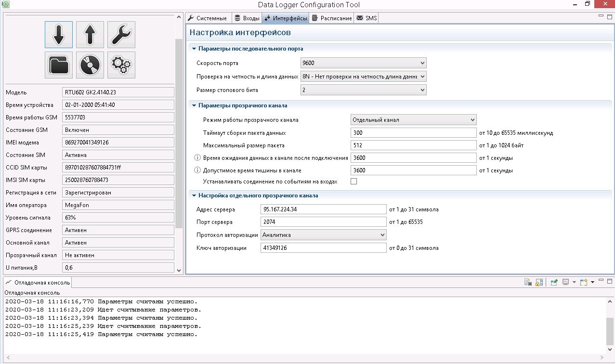Viewport: 615px width, 364px height.
Task: Click the U питания value 0,6
Action: (118, 267)
